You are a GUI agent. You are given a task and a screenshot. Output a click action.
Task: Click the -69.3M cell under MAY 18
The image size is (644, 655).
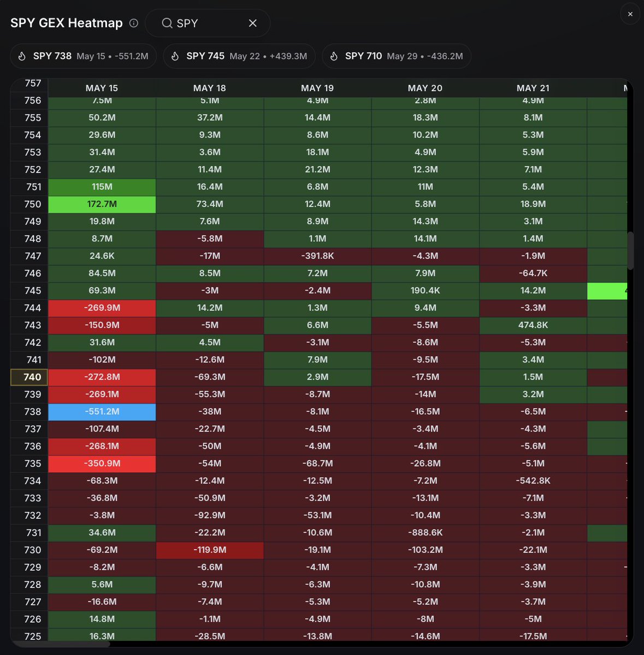point(210,377)
